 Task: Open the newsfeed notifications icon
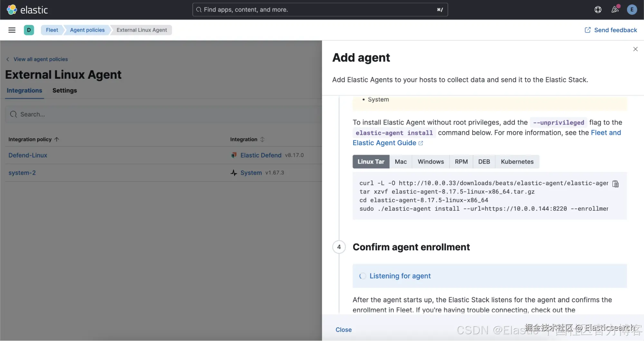click(x=615, y=10)
